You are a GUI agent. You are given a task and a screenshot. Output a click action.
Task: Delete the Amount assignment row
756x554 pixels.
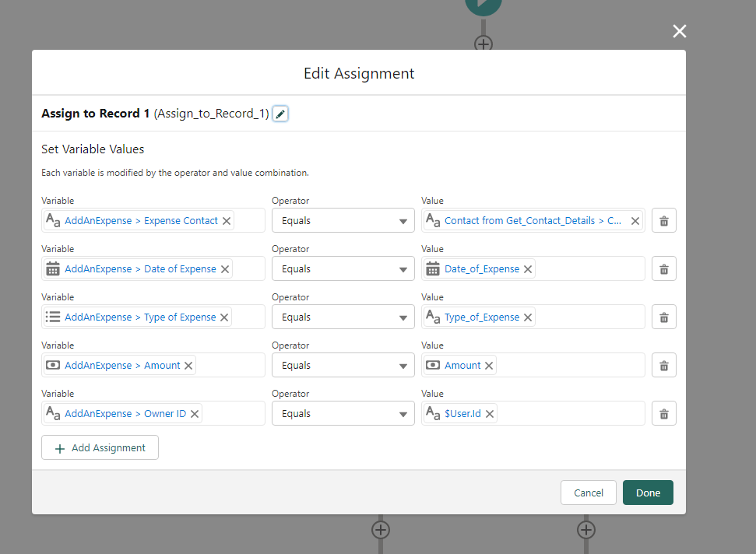coord(663,366)
